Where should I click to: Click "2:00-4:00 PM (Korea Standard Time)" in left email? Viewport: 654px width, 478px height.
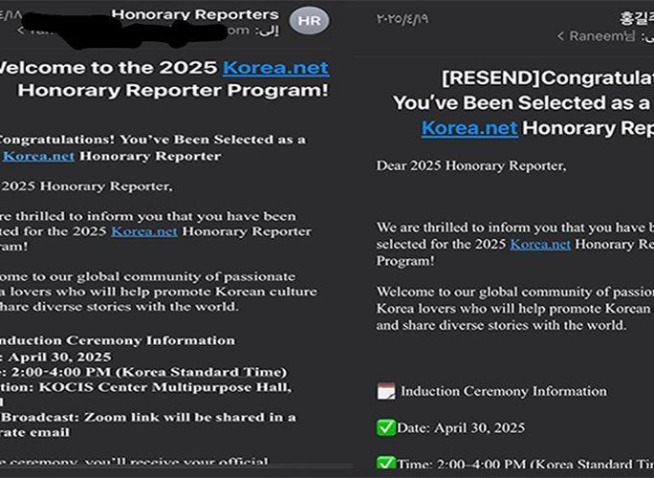pyautogui.click(x=149, y=372)
